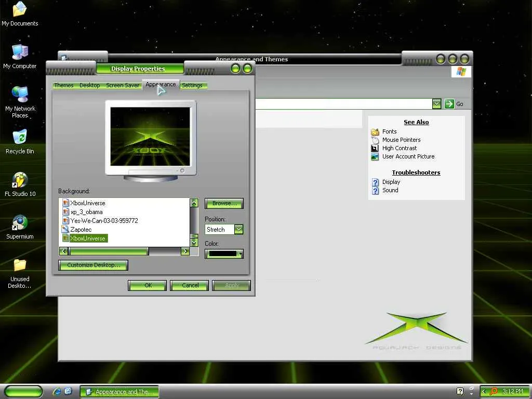532x399 pixels.
Task: Click the Windows flag logo in Appearance and Themes
Action: 461,72
